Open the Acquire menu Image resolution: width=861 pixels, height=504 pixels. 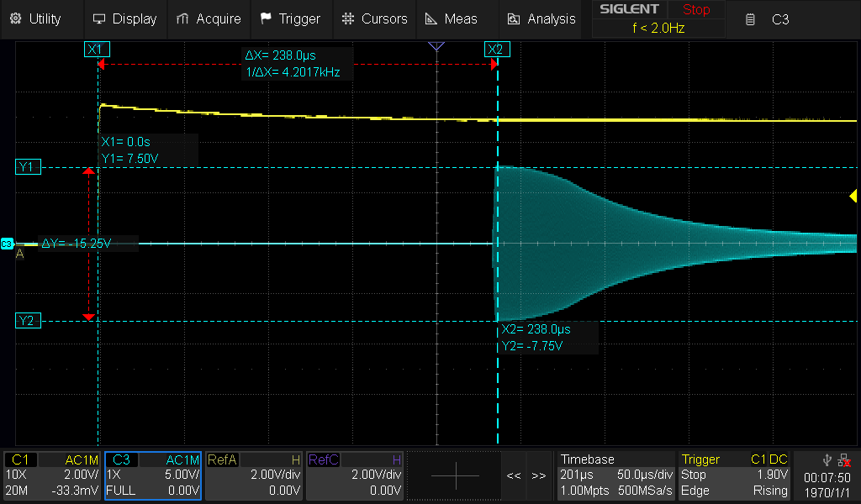(x=209, y=19)
